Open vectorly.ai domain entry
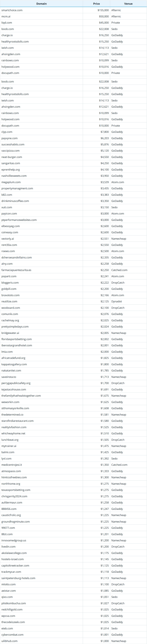Screen dimensions: 147x644 pos(8,239)
